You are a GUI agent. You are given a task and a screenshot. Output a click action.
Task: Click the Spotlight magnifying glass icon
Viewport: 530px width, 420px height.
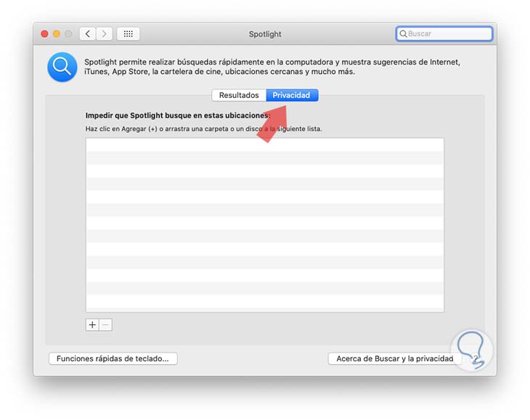pos(62,67)
